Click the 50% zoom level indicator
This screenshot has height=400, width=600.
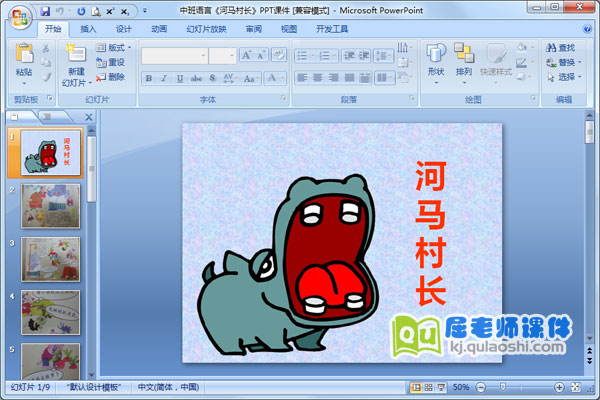click(x=461, y=387)
